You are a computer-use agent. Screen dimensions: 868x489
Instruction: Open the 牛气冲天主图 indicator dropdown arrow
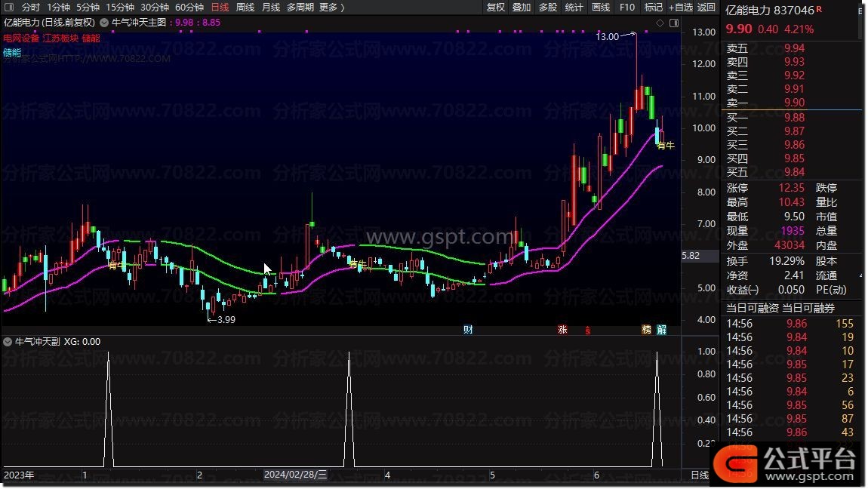(x=104, y=23)
